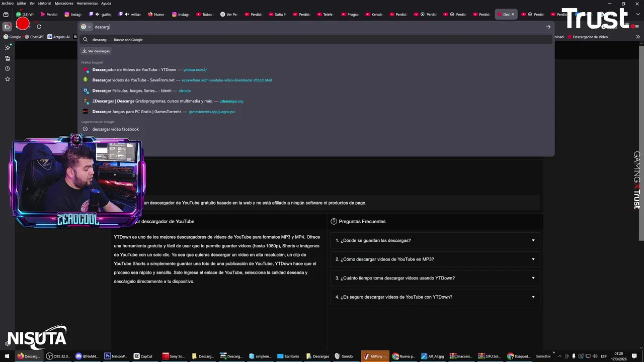Expand '¿Cómo descargar videos de YouTube en MP3?' FAQ
This screenshot has height=362, width=644.
[435, 259]
